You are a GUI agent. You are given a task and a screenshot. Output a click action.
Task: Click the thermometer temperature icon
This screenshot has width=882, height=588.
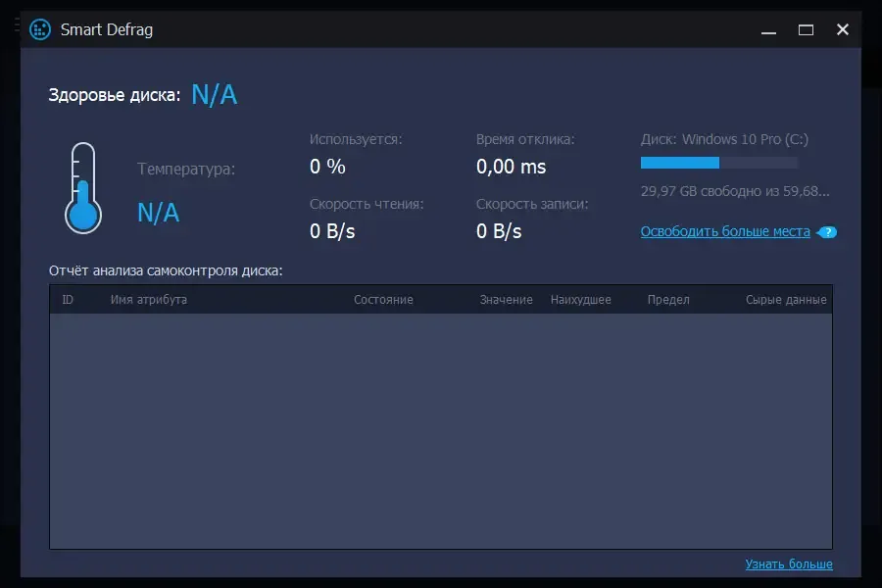pyautogui.click(x=83, y=188)
